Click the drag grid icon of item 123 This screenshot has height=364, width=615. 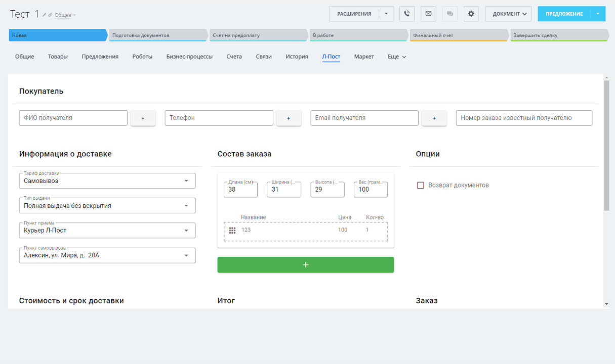click(232, 231)
